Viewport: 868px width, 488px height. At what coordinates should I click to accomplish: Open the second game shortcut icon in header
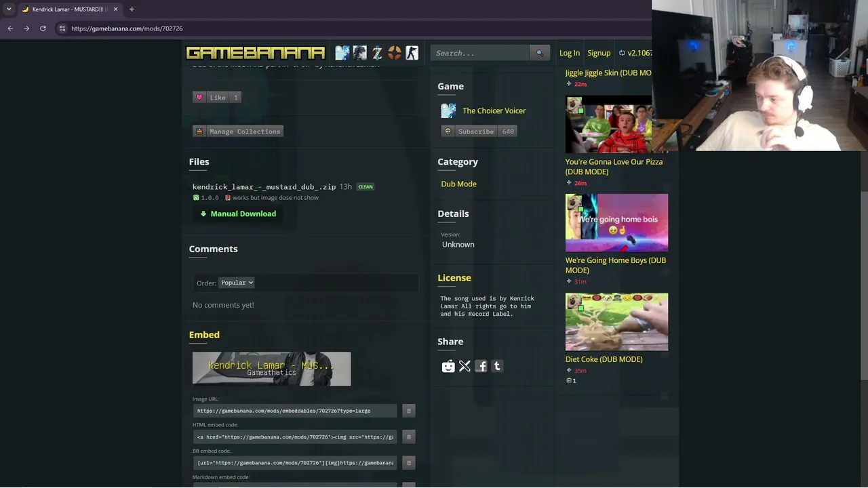click(359, 53)
